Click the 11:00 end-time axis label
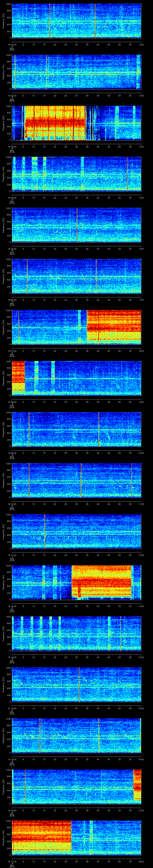Viewport: 153px width, 868px height. point(141,504)
